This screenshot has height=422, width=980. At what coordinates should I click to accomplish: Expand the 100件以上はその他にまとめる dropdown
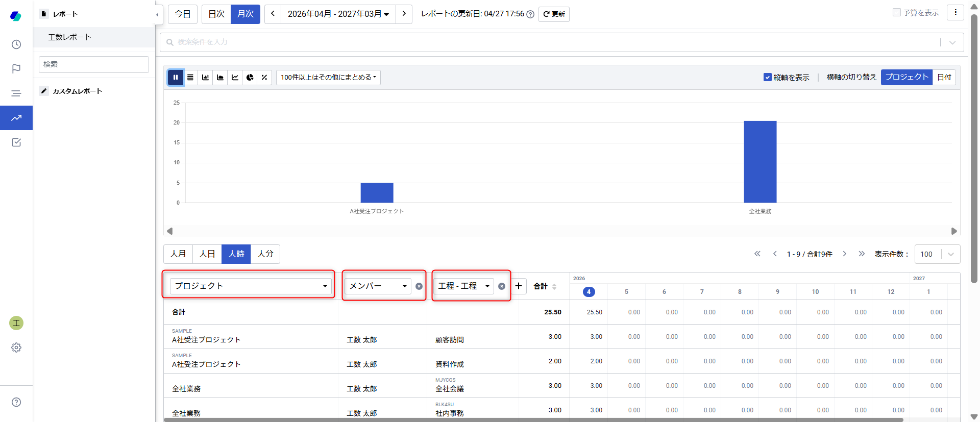tap(328, 78)
